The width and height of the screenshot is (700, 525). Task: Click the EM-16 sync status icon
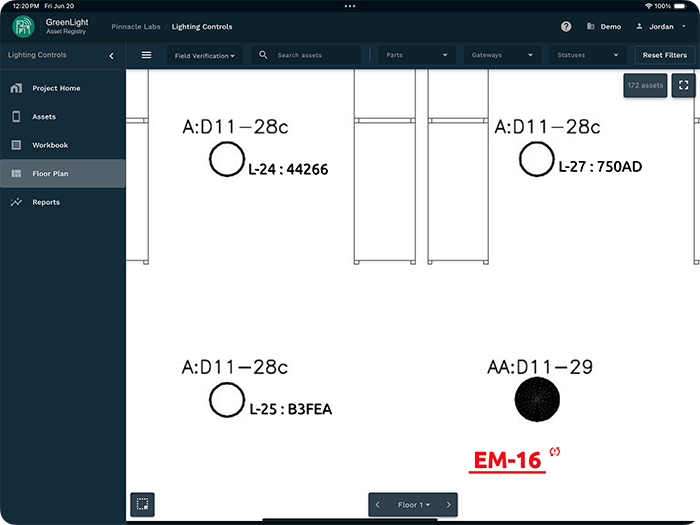555,452
